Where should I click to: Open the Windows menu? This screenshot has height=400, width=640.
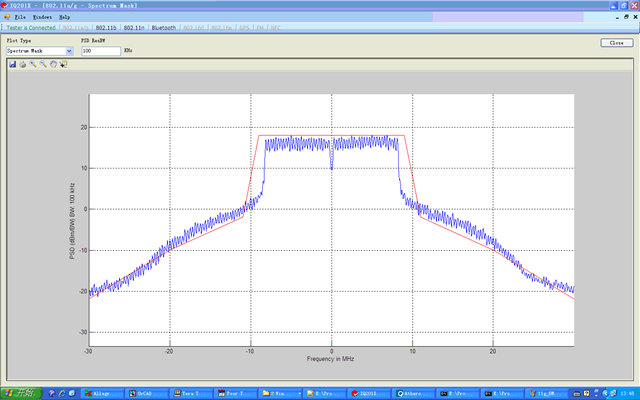click(x=43, y=18)
